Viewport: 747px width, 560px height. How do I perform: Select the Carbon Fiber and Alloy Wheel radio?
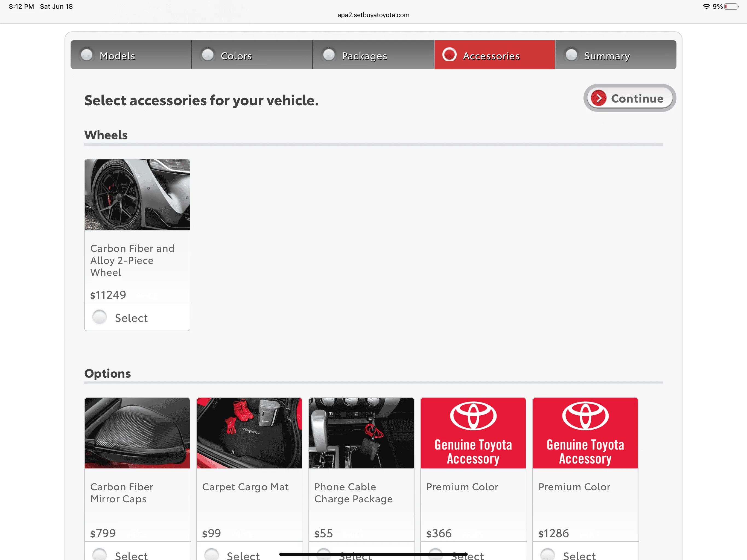[x=100, y=317]
